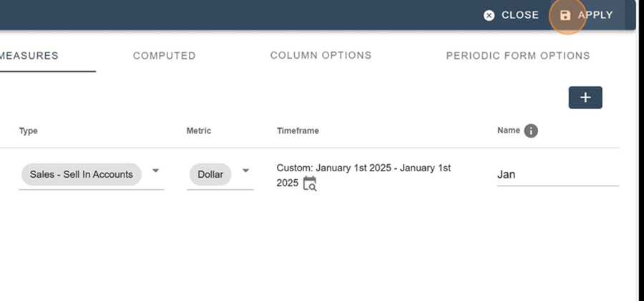Screen dimensions: 644x301
Task: Click the Type column header
Action: pos(29,131)
